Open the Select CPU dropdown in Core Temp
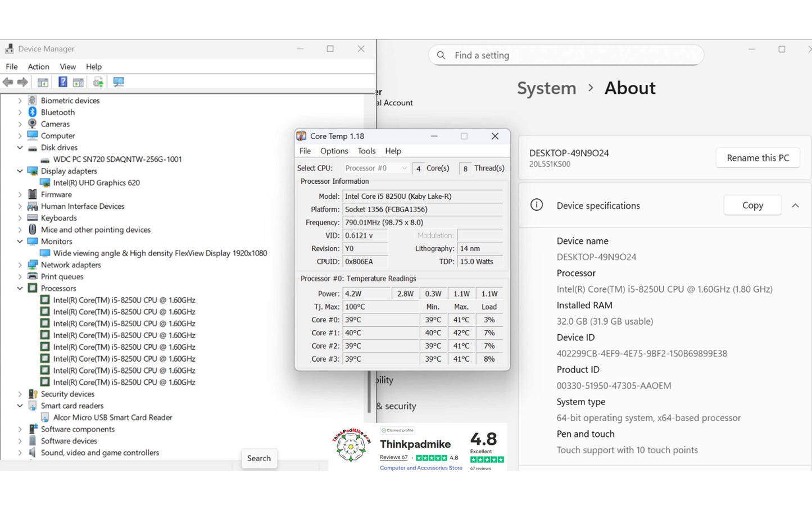Screen dimensions: 812x510 [376, 168]
